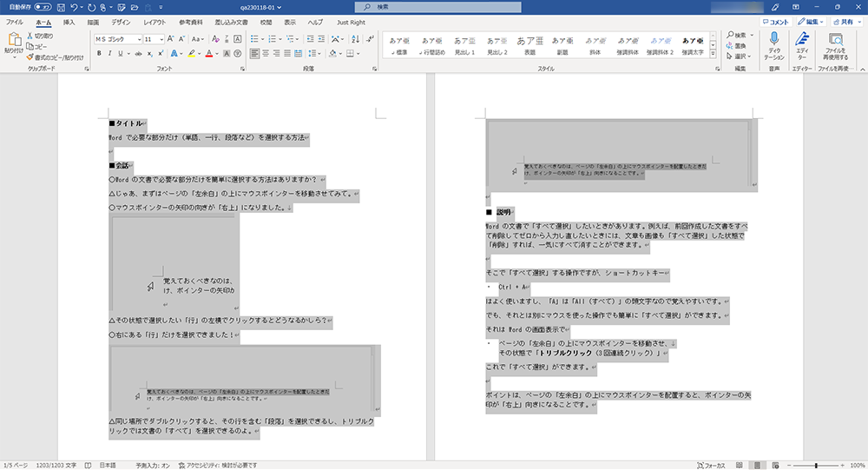Select center alignment icon
The height and width of the screenshot is (470, 868).
point(266,53)
